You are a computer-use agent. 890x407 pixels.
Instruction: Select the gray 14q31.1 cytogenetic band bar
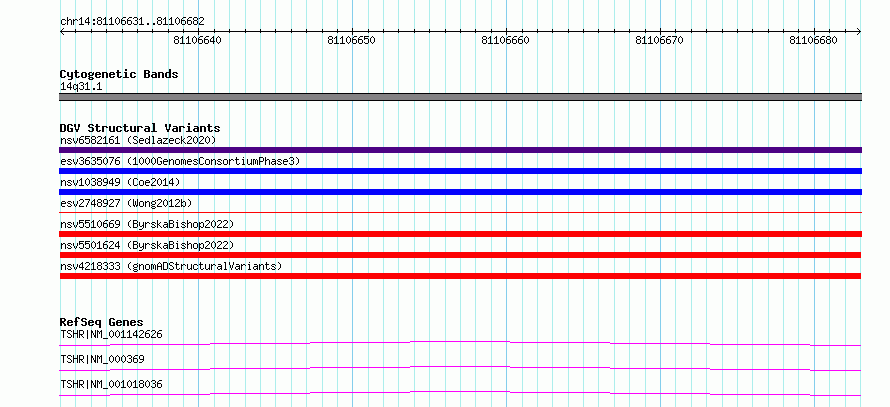point(460,97)
